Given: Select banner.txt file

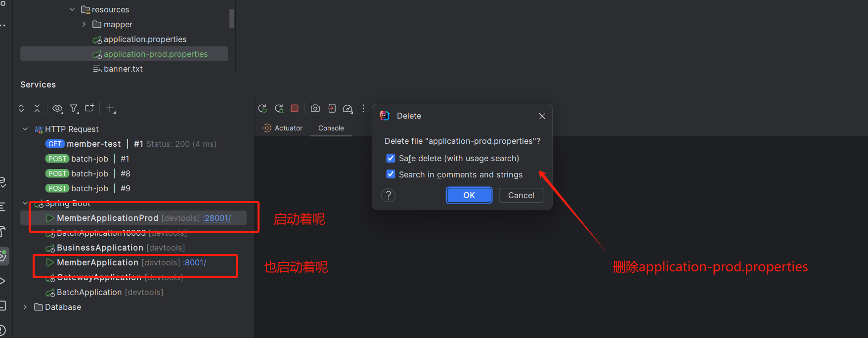Looking at the screenshot, I should [x=124, y=68].
